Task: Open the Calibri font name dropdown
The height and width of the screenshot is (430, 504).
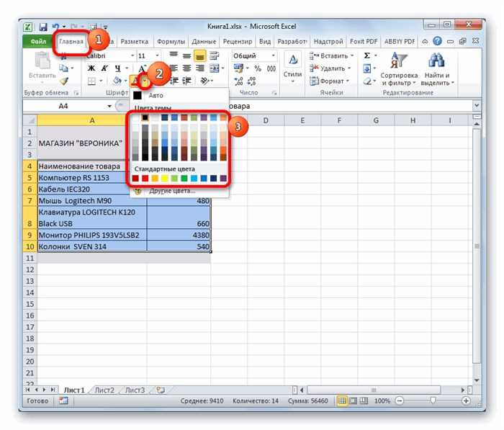Action: pyautogui.click(x=132, y=56)
